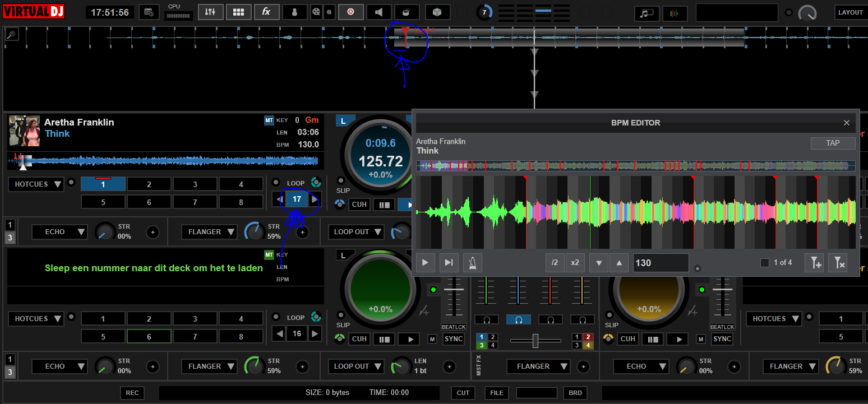Toggle SLIP mode on the Aretha Franklin deck
Viewport: 868px width, 404px height.
(x=340, y=180)
